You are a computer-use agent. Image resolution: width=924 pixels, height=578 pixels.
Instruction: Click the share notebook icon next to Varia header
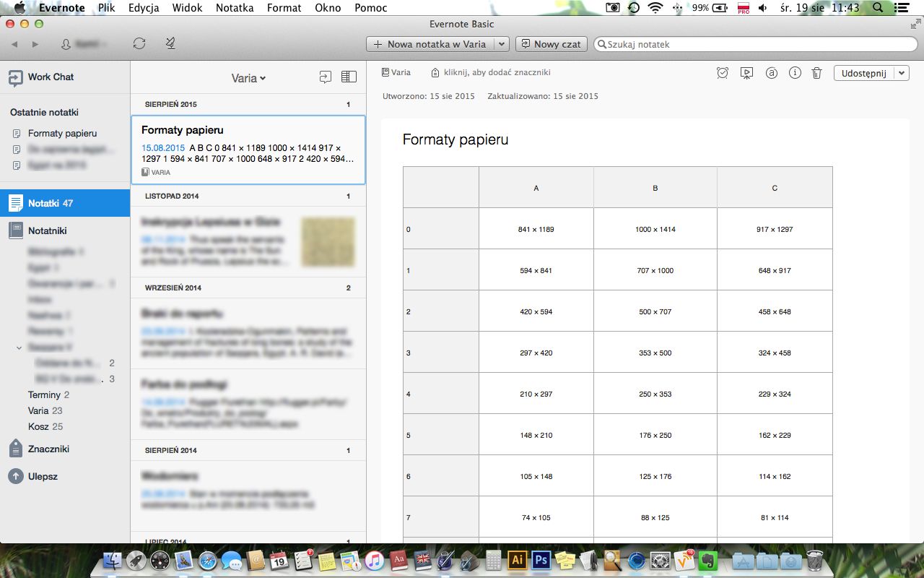click(326, 77)
